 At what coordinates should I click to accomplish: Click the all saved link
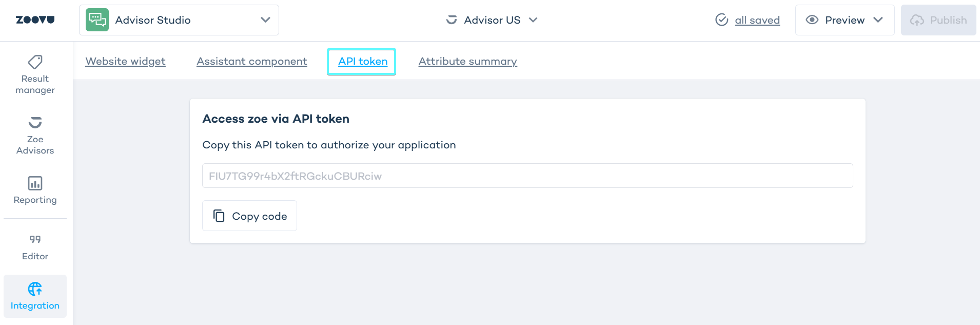tap(757, 20)
